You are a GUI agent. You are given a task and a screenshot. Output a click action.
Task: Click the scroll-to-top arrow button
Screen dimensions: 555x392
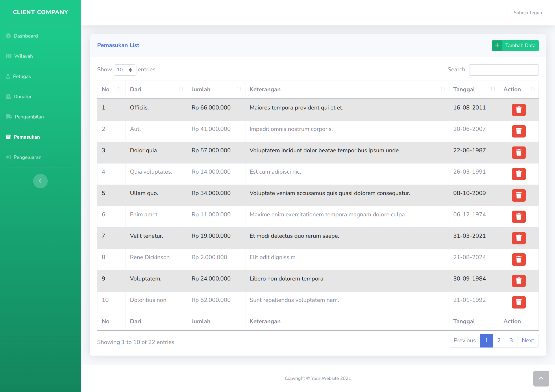(541, 378)
